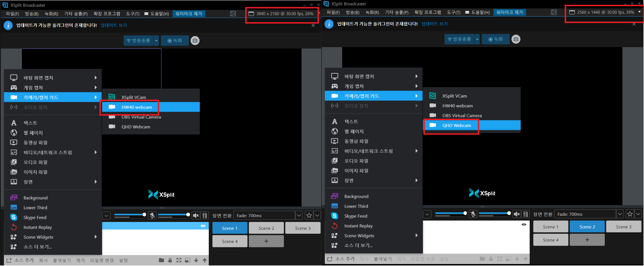
Task: Click 워터마크 제거 in left window
Action: click(189, 14)
